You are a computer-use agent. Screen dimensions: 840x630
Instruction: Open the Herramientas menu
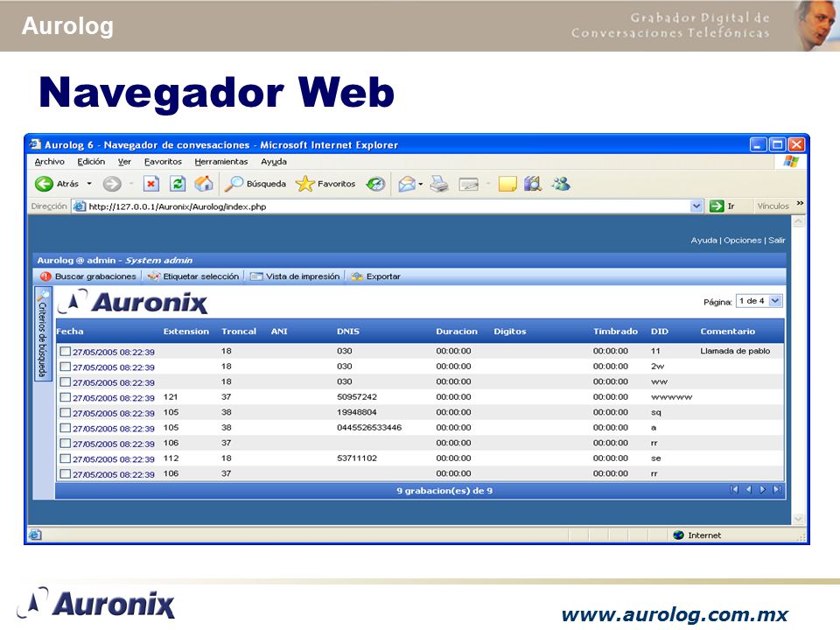click(x=221, y=162)
